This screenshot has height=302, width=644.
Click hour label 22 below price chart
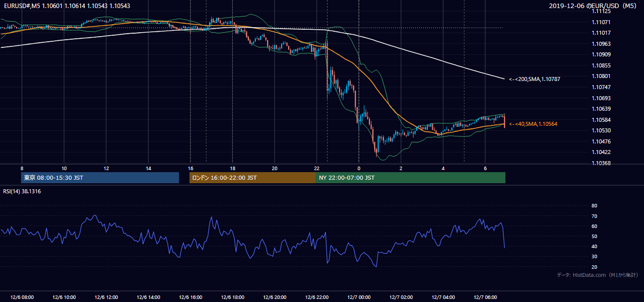pos(316,168)
